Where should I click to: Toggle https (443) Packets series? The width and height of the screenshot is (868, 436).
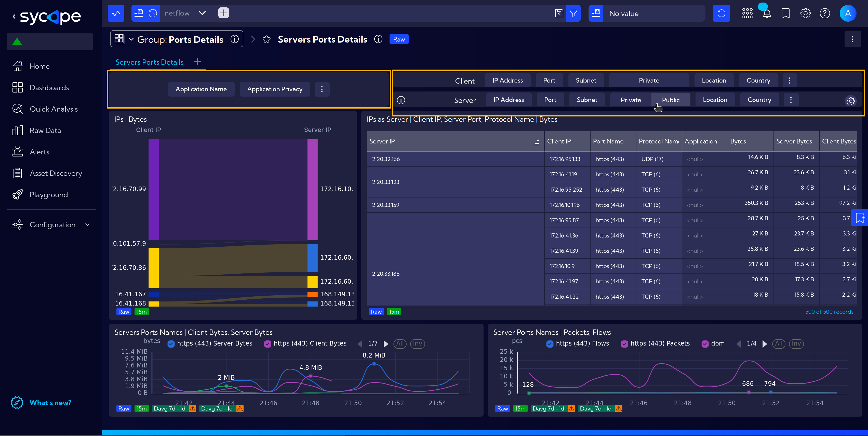pos(624,344)
